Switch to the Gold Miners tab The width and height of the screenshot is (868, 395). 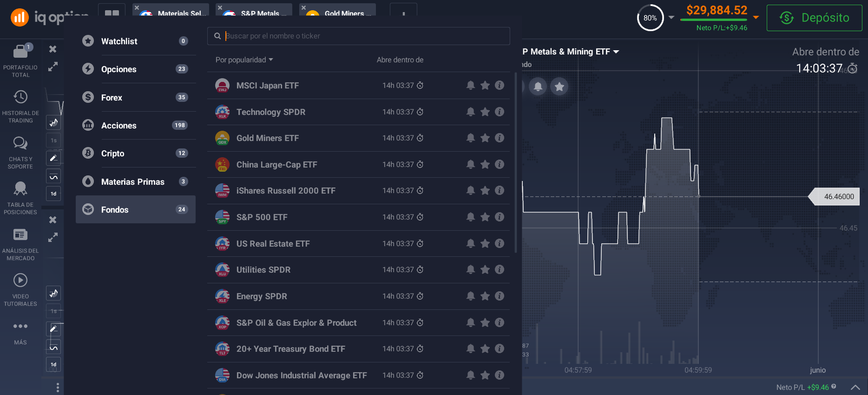click(337, 11)
